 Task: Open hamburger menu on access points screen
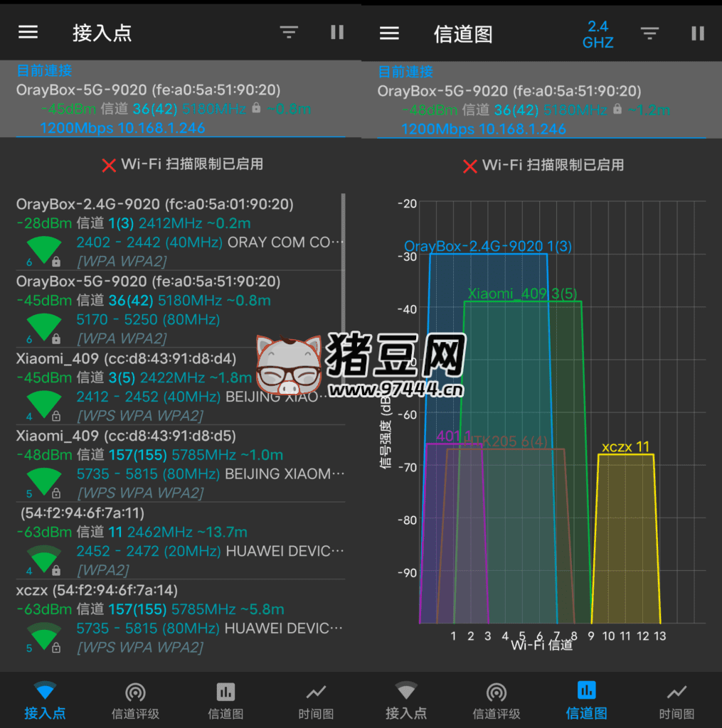coord(28,32)
